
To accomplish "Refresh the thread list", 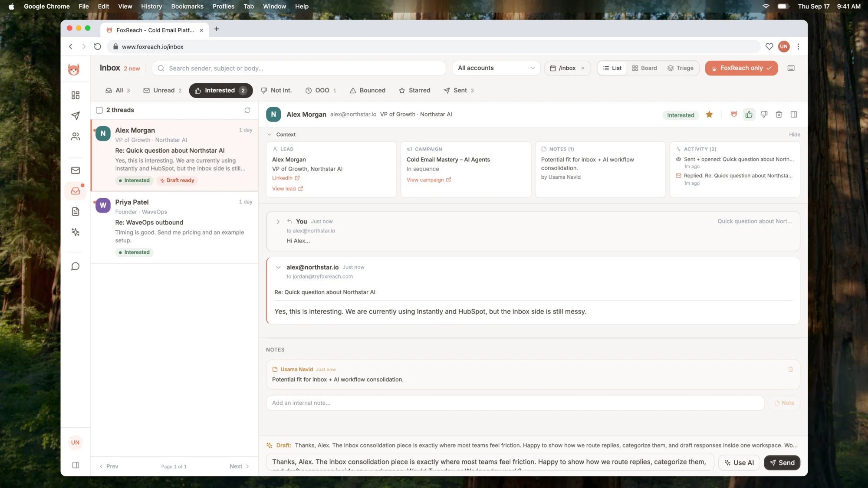I will 247,110.
